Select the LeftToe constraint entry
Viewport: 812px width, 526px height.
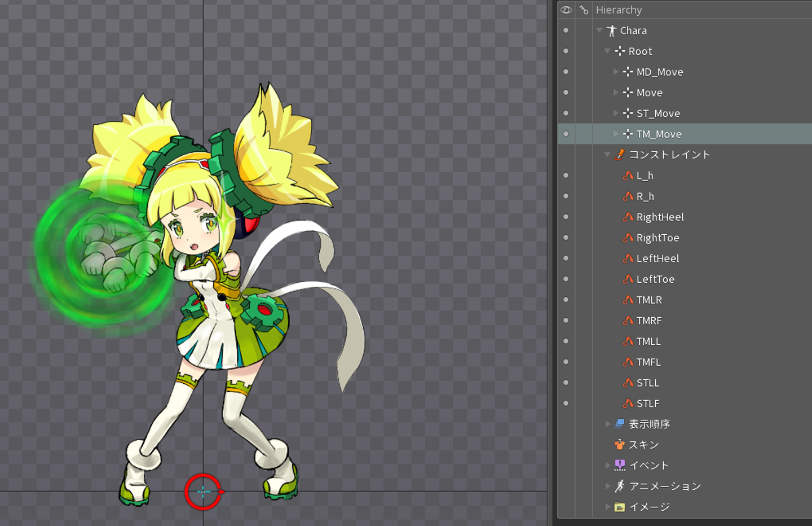point(655,279)
